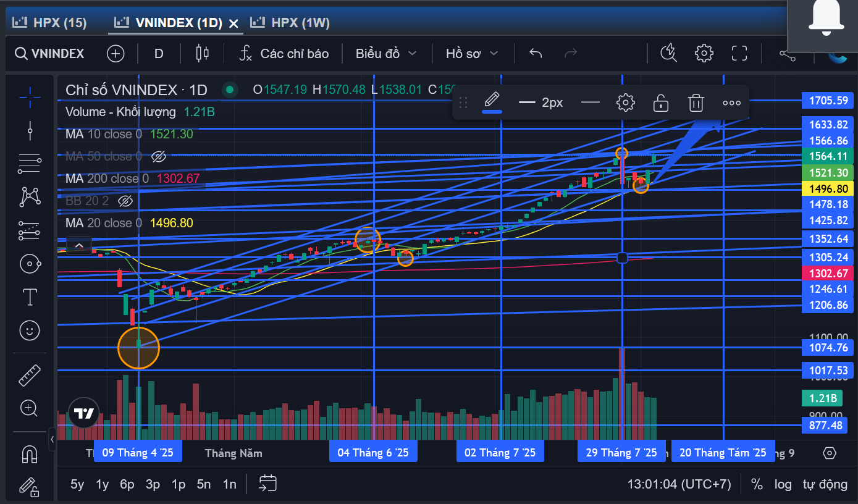Viewport: 858px width, 504px height.
Task: Set the time range to 1n
Action: click(x=229, y=484)
